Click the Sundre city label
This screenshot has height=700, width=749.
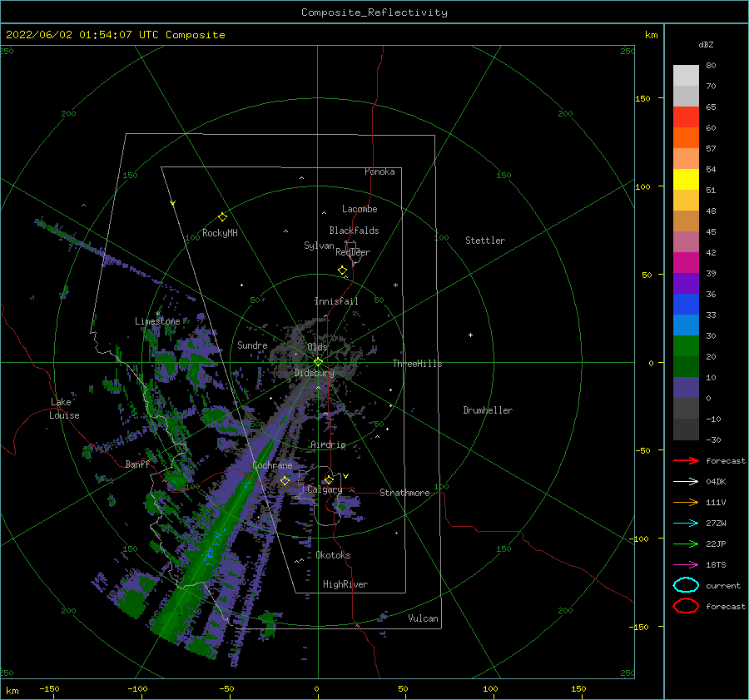coord(252,345)
